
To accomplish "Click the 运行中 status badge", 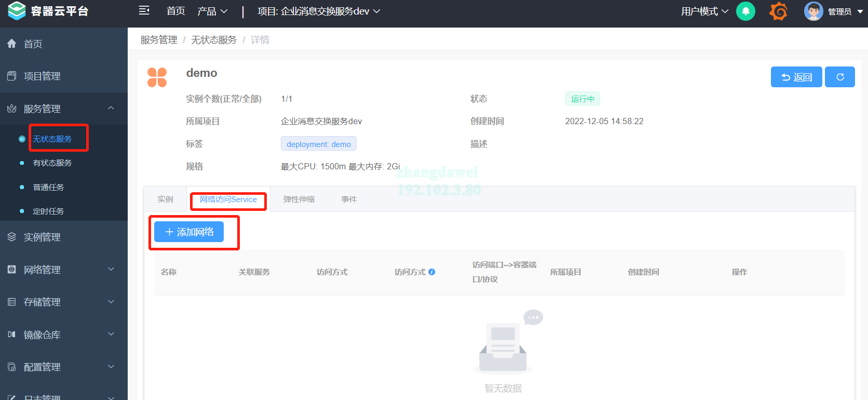I will [582, 99].
